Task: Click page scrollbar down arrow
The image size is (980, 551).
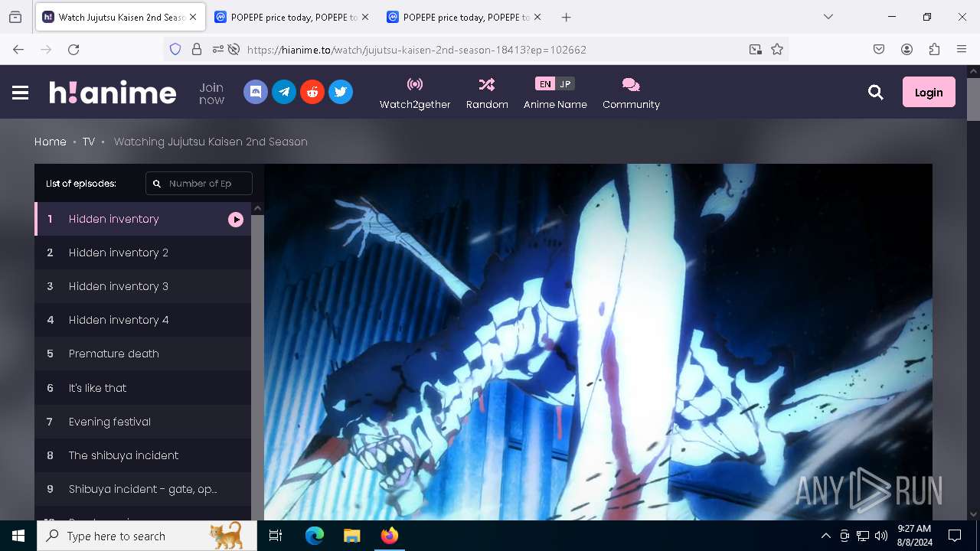Action: pos(973,514)
